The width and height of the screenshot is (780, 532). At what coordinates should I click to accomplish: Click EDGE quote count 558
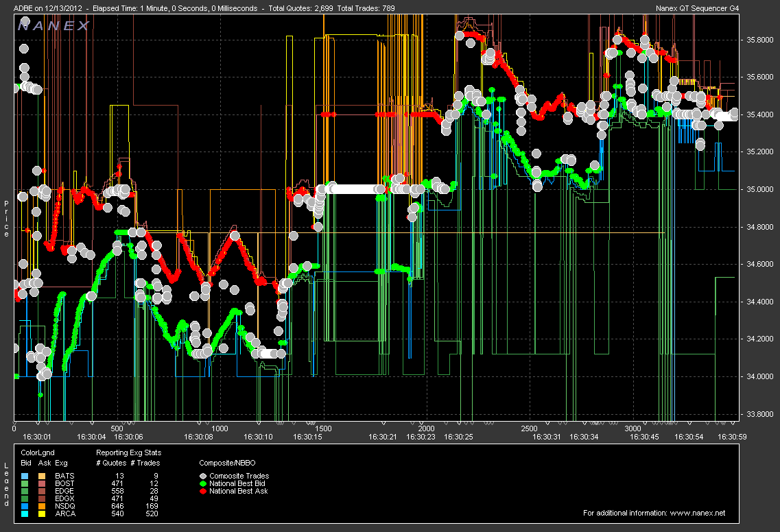click(x=117, y=492)
